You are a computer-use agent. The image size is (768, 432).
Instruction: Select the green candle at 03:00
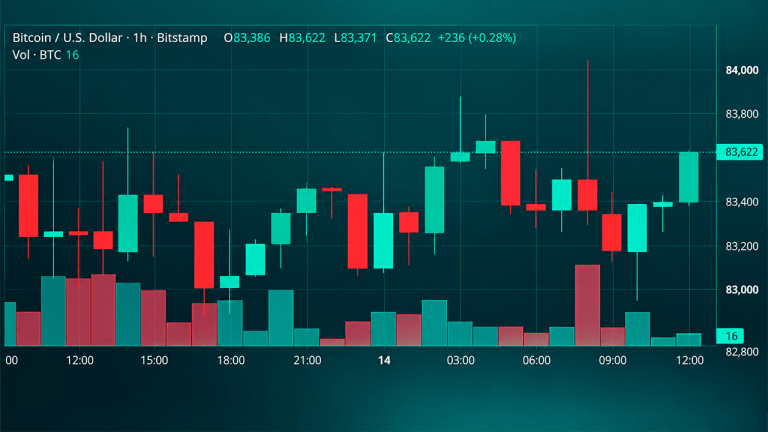[x=460, y=157]
